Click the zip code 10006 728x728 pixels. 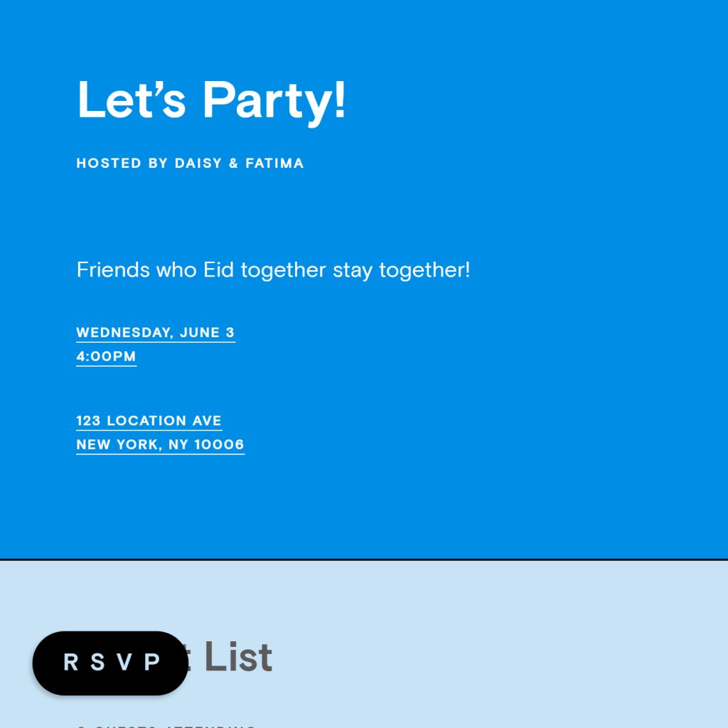[219, 444]
